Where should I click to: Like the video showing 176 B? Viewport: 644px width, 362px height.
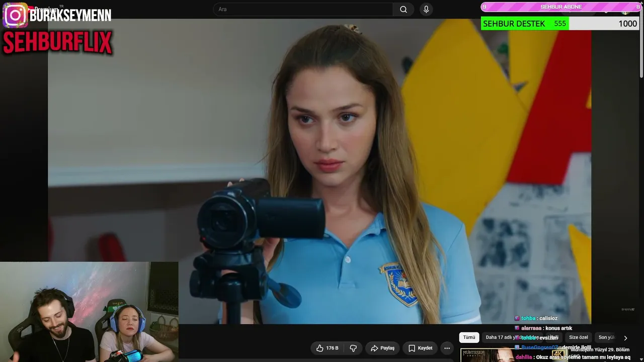pos(327,348)
